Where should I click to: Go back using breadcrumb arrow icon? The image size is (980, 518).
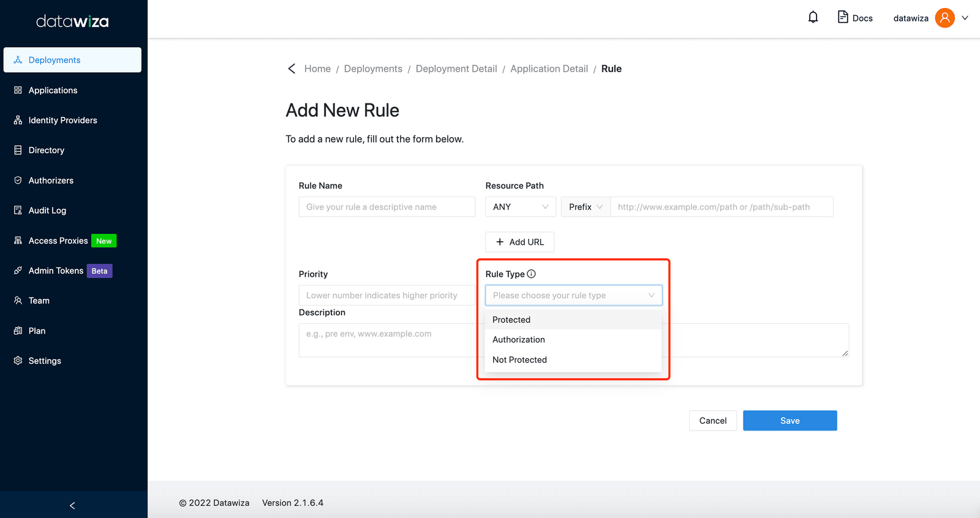click(x=292, y=69)
